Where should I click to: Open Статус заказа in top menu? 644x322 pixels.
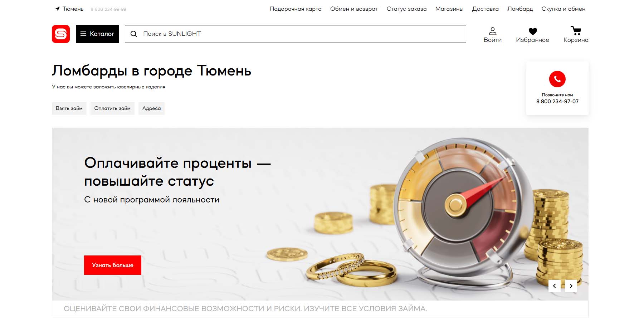tap(406, 9)
